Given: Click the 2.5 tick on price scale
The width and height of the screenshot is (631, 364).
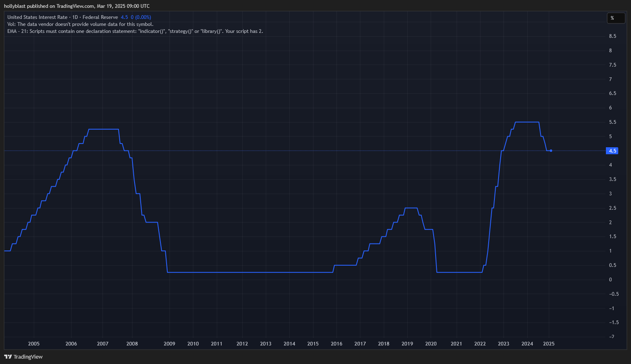Looking at the screenshot, I should click(612, 208).
